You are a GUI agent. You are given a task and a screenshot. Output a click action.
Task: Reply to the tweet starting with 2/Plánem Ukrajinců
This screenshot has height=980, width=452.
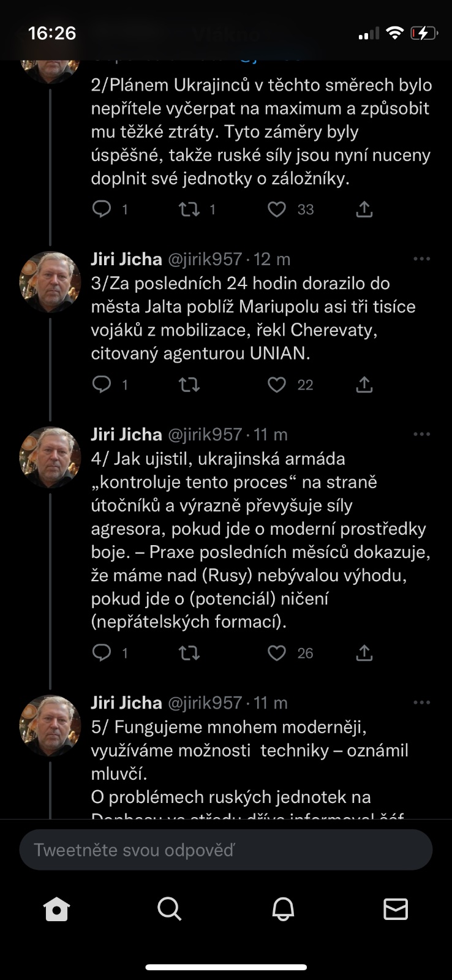(x=102, y=209)
